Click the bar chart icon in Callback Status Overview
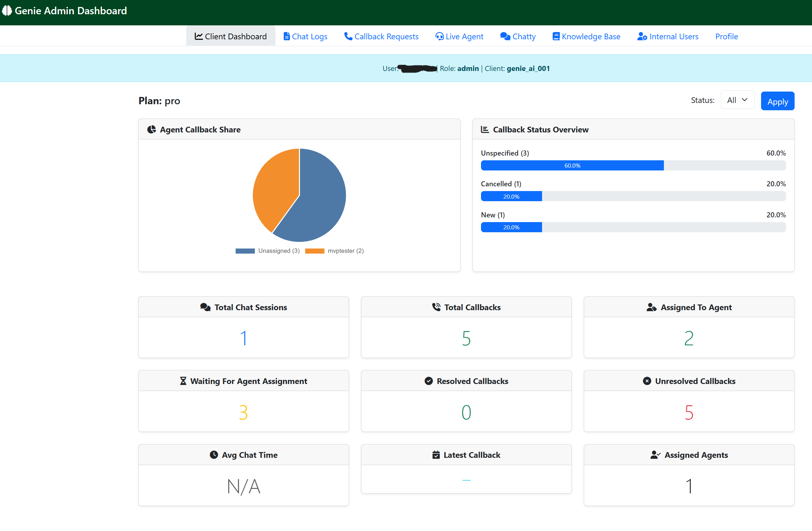This screenshot has height=531, width=812. tap(484, 129)
